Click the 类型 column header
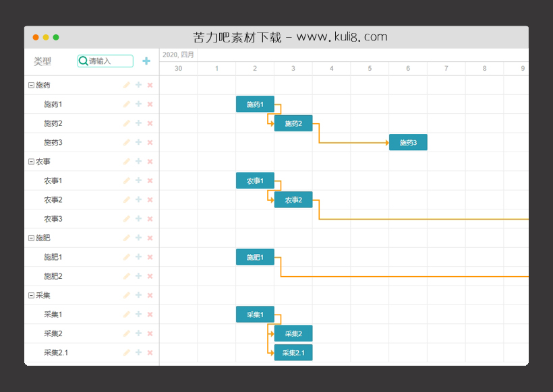This screenshot has height=392, width=553. click(x=42, y=61)
